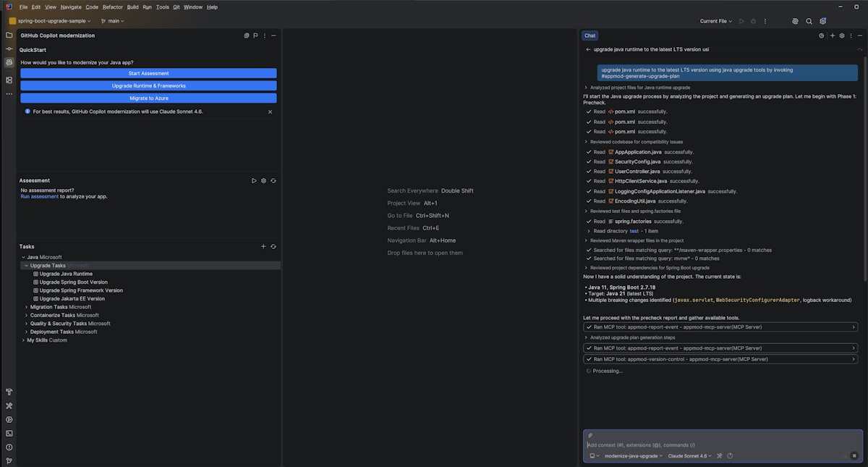The height and width of the screenshot is (467, 868).
Task: Open Search Everywhere magnifier icon
Action: [x=809, y=21]
